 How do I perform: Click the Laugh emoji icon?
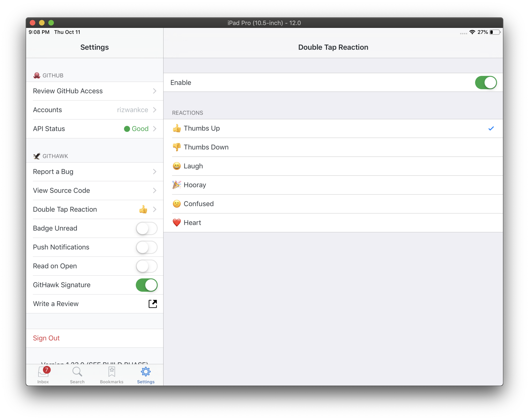(177, 166)
